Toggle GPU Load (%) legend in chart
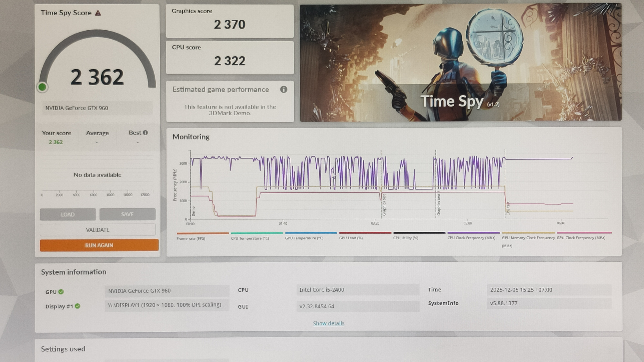The height and width of the screenshot is (362, 644). pyautogui.click(x=351, y=238)
